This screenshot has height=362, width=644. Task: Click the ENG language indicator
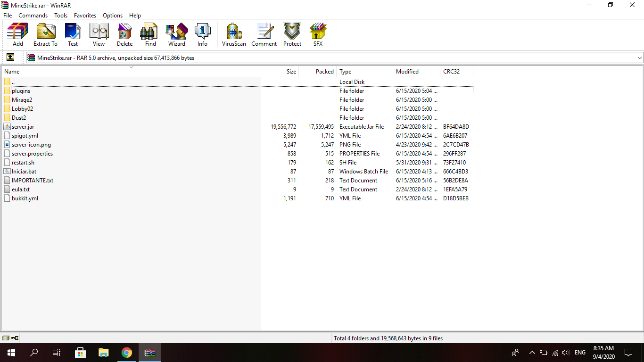[580, 353]
